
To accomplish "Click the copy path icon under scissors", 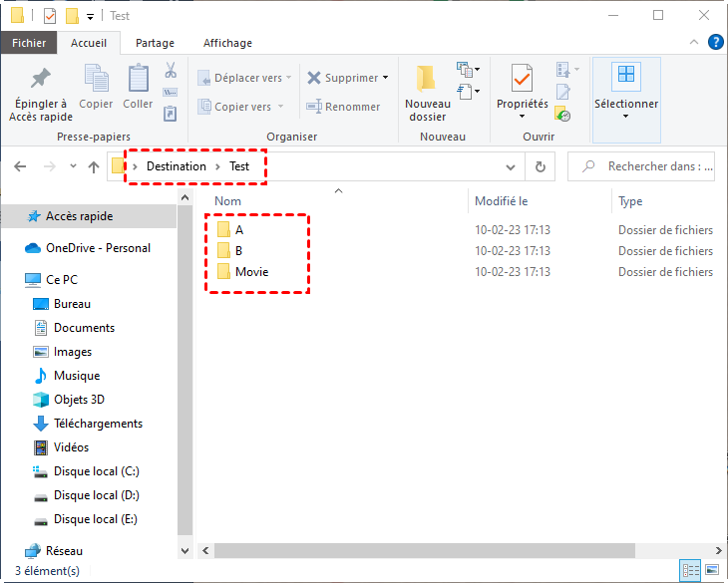I will pyautogui.click(x=170, y=93).
